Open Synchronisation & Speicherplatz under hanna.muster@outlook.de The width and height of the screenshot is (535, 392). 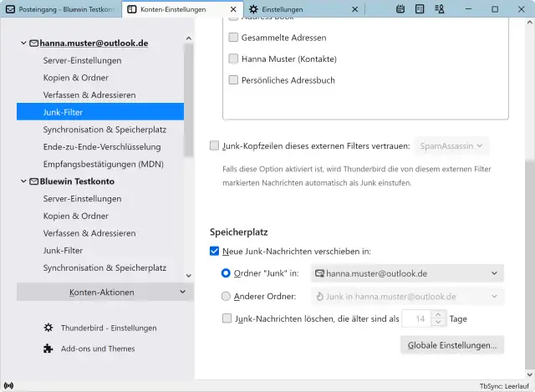click(x=104, y=130)
